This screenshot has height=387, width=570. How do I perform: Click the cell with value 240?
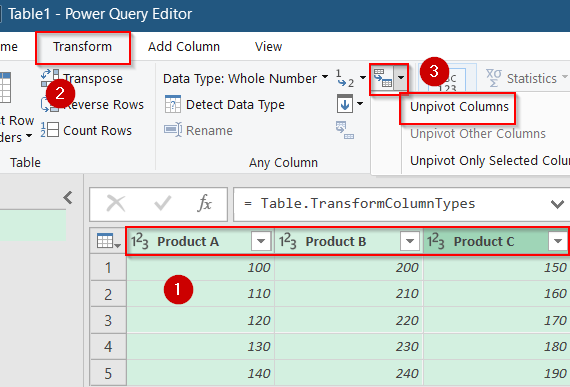coord(349,373)
